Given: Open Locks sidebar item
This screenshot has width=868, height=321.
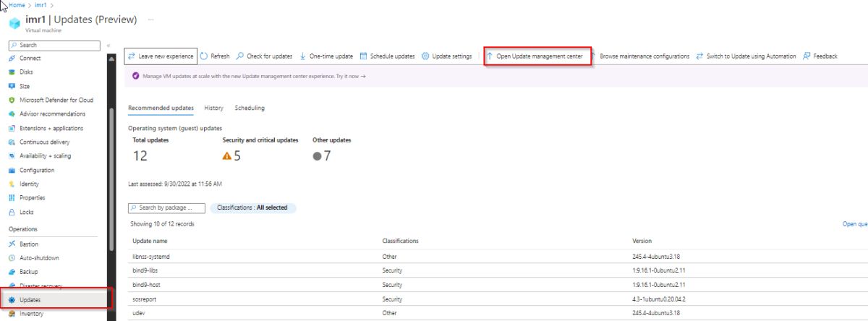Looking at the screenshot, I should [27, 213].
